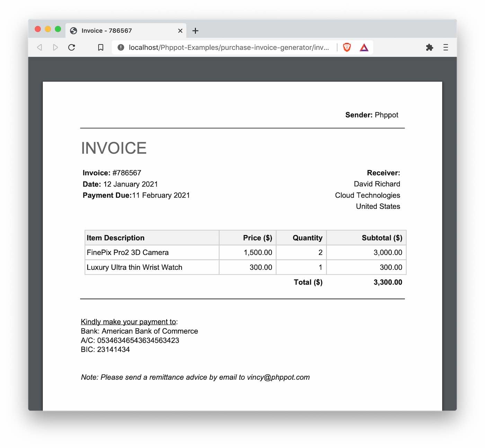Click the vincy@phppot.com email address
The image size is (485, 448).
pyautogui.click(x=278, y=377)
